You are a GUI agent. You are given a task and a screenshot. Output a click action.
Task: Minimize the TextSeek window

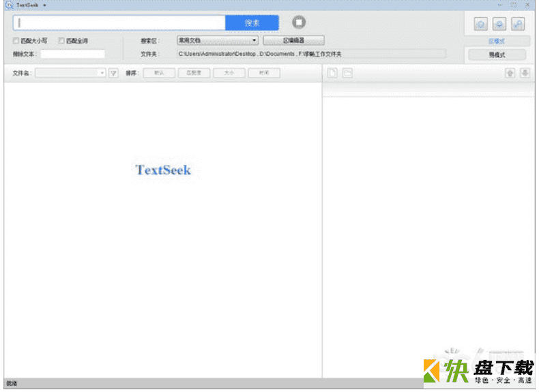point(500,5)
